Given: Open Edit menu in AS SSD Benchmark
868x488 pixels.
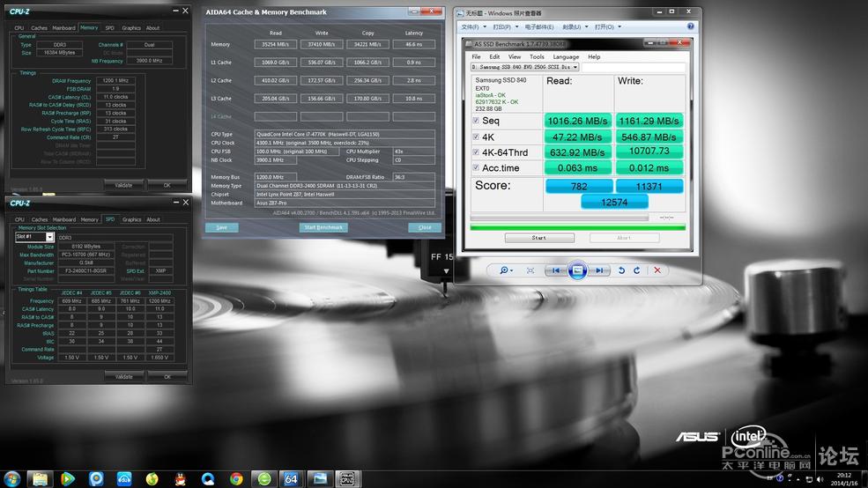Looking at the screenshot, I should (x=494, y=56).
